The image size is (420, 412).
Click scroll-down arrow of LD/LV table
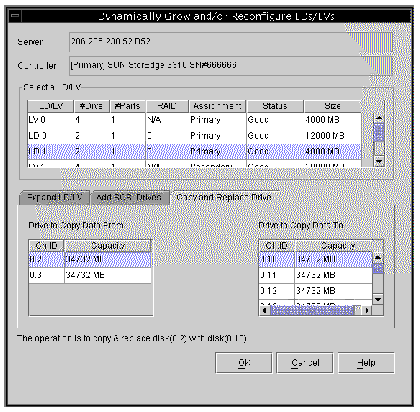(x=379, y=161)
